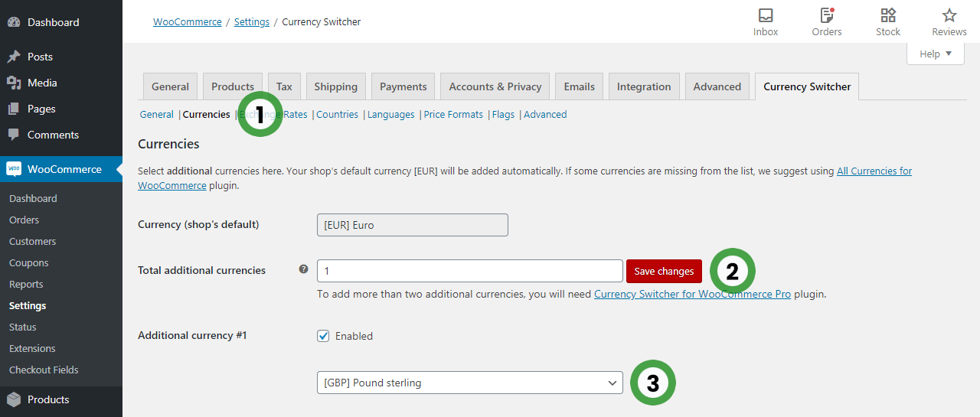Open the Advanced settings tab
Viewport: 980px width, 417px height.
point(717,86)
